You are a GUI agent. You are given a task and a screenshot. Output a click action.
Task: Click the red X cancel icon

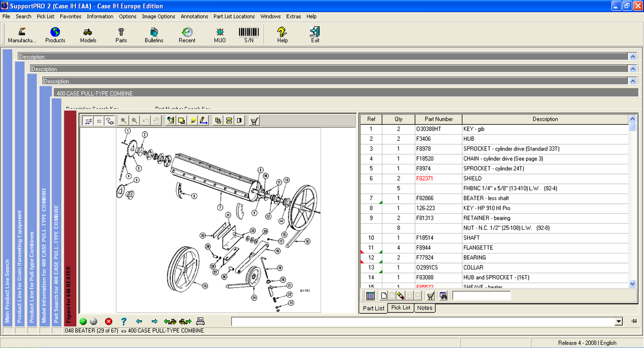[x=109, y=321]
